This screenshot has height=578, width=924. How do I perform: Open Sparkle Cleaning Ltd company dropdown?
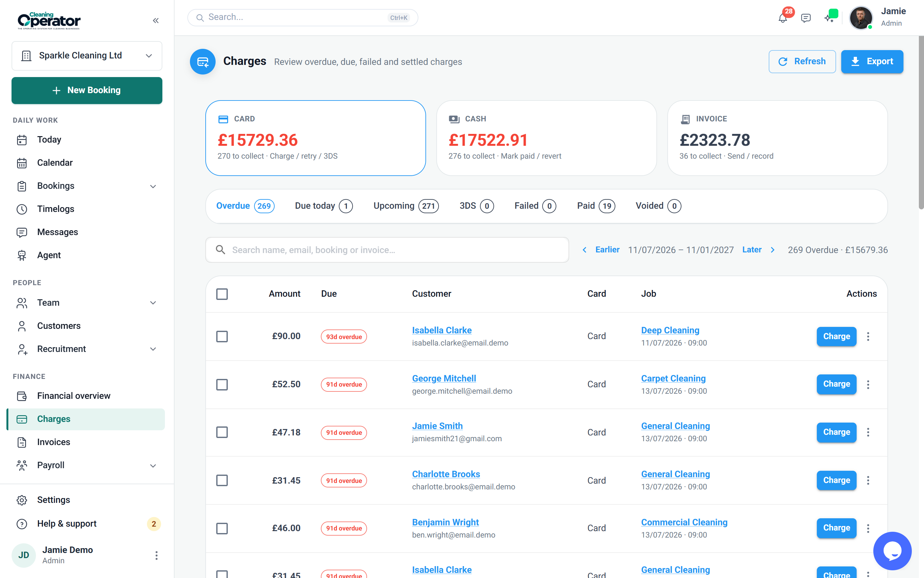pos(87,56)
